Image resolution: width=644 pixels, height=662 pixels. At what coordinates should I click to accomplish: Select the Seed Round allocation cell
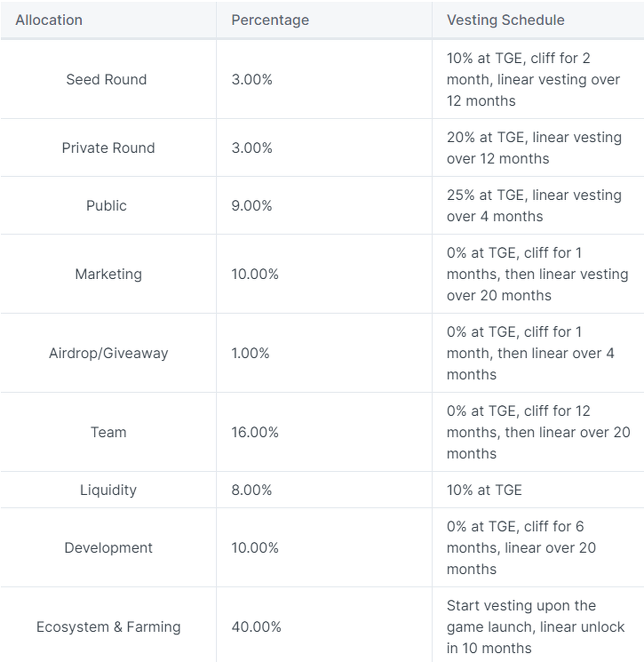[106, 79]
